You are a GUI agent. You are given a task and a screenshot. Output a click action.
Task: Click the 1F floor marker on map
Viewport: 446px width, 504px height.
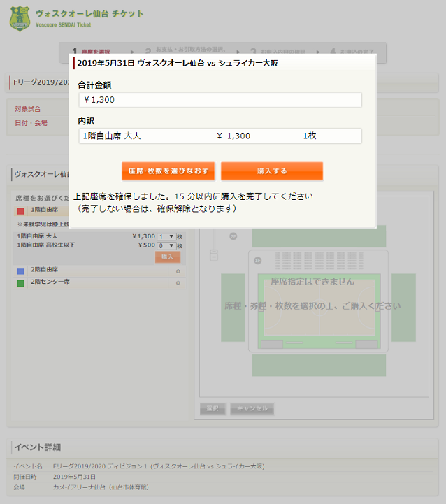(257, 260)
